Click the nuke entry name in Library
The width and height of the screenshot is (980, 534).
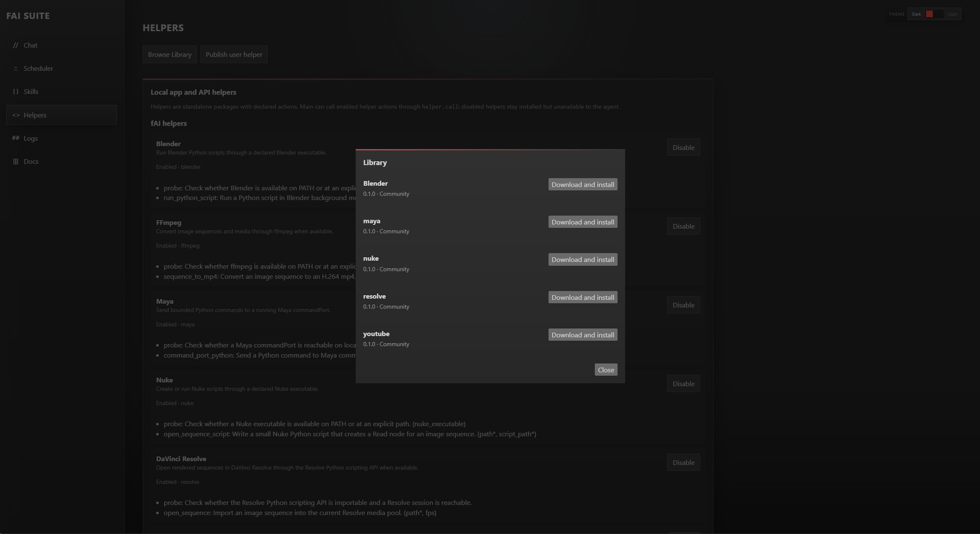(371, 258)
